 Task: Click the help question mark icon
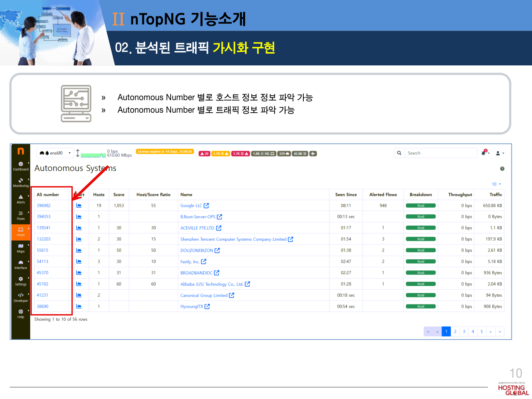point(502,168)
